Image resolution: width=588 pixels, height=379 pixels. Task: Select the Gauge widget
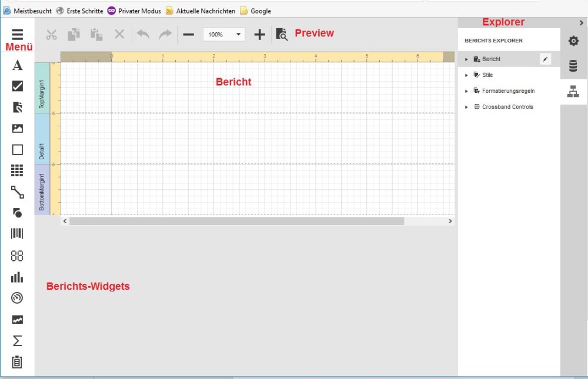coord(17,298)
